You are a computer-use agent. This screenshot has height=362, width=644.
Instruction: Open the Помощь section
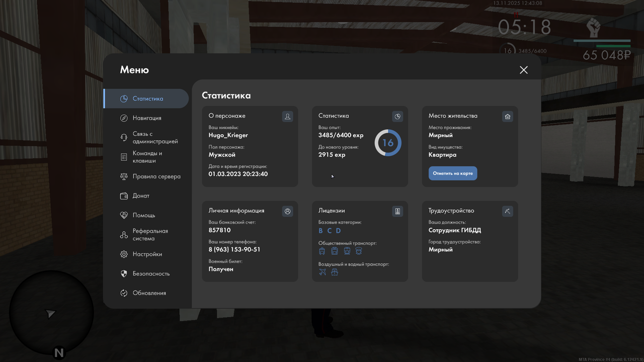146,215
